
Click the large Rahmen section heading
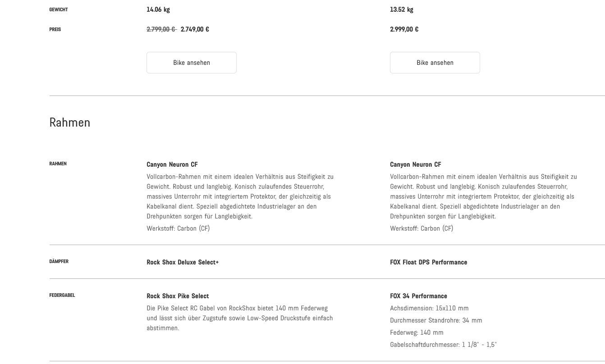click(70, 123)
